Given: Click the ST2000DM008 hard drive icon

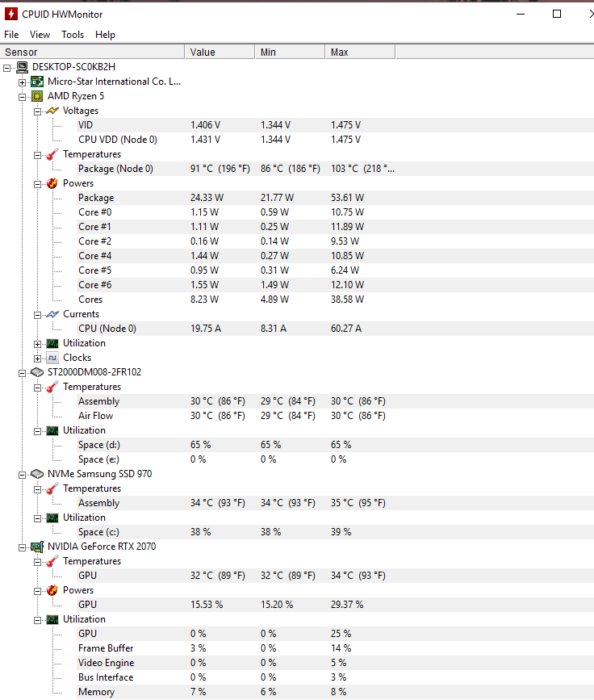Looking at the screenshot, I should pyautogui.click(x=37, y=372).
